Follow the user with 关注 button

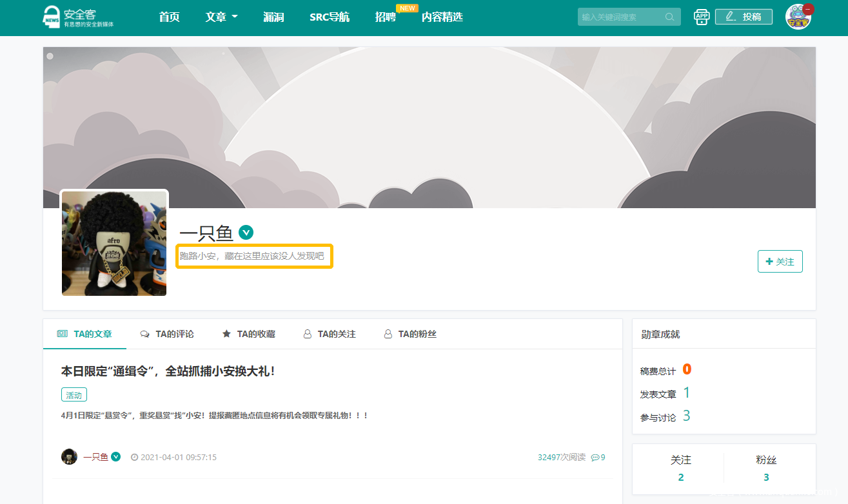(x=780, y=262)
